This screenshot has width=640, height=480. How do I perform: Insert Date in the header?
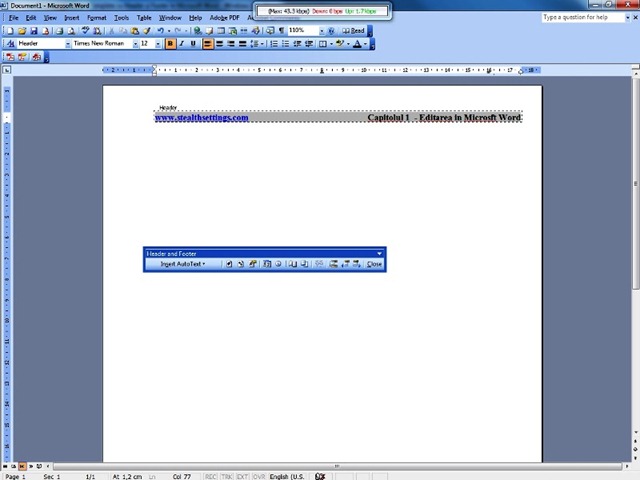[x=267, y=264]
